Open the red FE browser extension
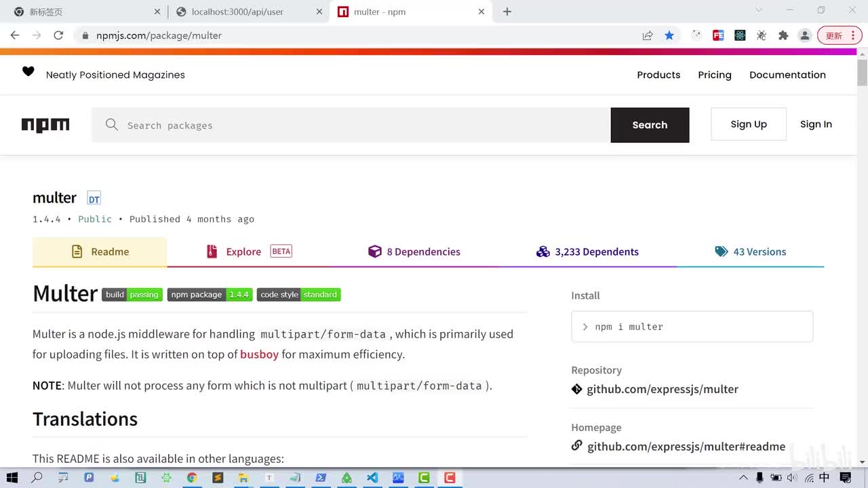This screenshot has width=868, height=488. pos(718,35)
